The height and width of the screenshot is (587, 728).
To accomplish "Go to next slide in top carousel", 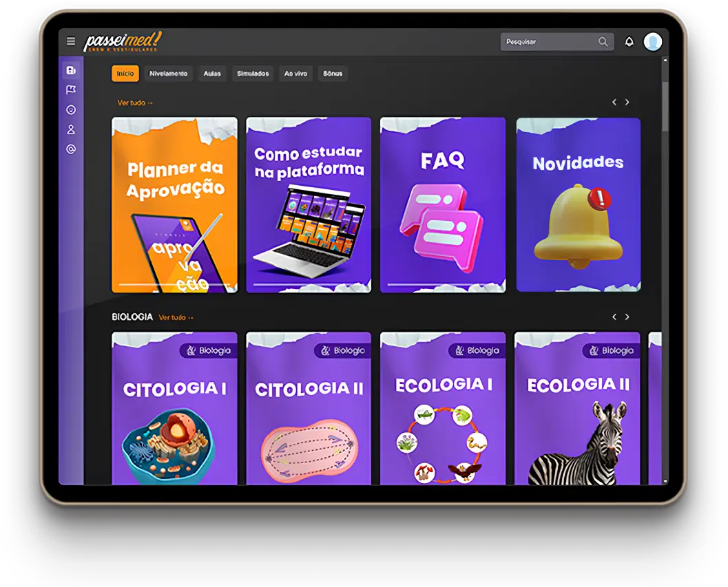I will (x=627, y=103).
